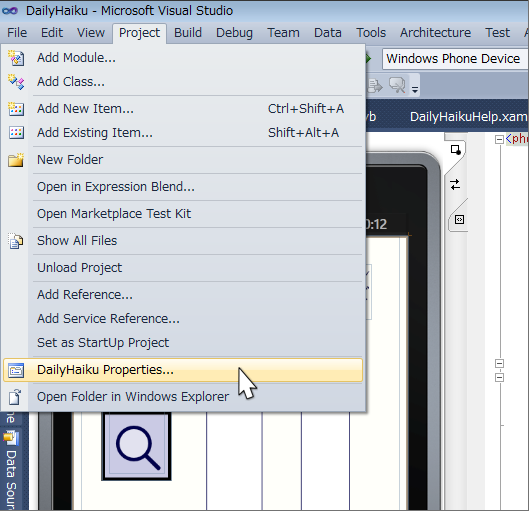This screenshot has width=529, height=511.
Task: Click the Show All Files icon
Action: (16, 241)
